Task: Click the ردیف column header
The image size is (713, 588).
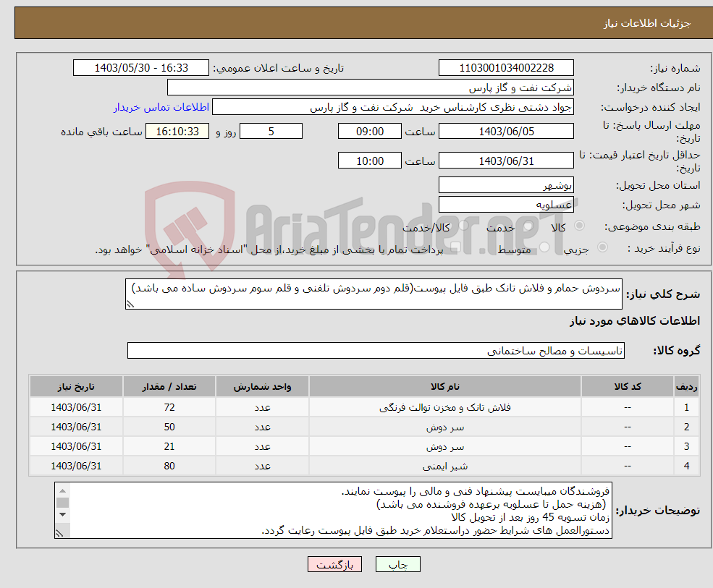Action: coord(686,387)
